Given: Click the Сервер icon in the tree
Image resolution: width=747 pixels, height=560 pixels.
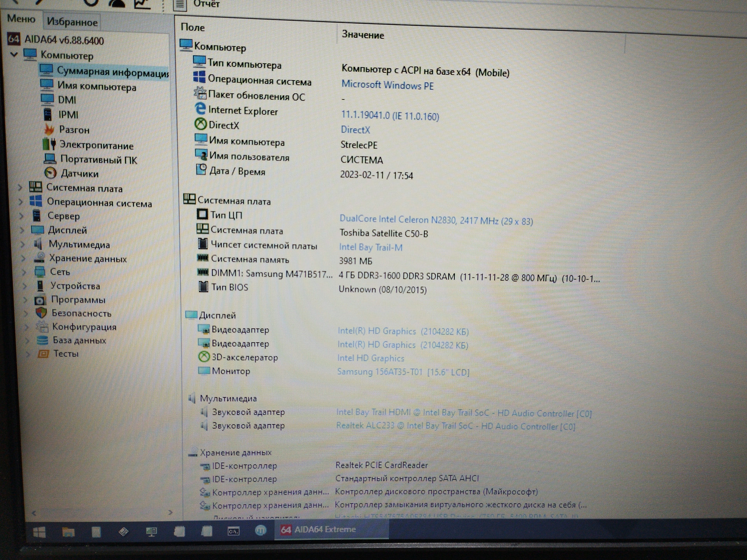Looking at the screenshot, I should click(37, 215).
